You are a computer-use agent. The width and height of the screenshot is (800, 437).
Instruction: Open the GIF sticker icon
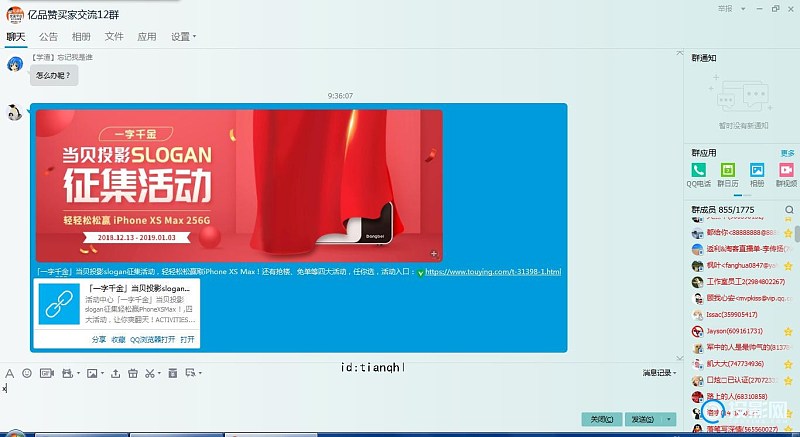46,374
